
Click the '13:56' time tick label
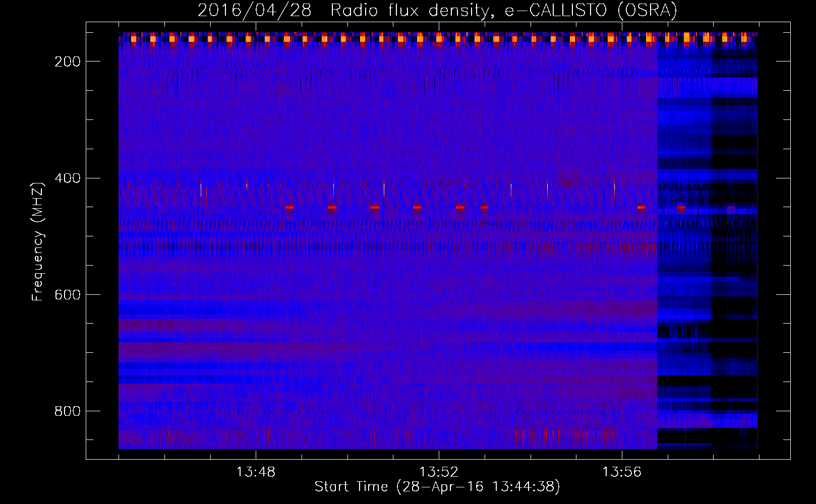622,472
